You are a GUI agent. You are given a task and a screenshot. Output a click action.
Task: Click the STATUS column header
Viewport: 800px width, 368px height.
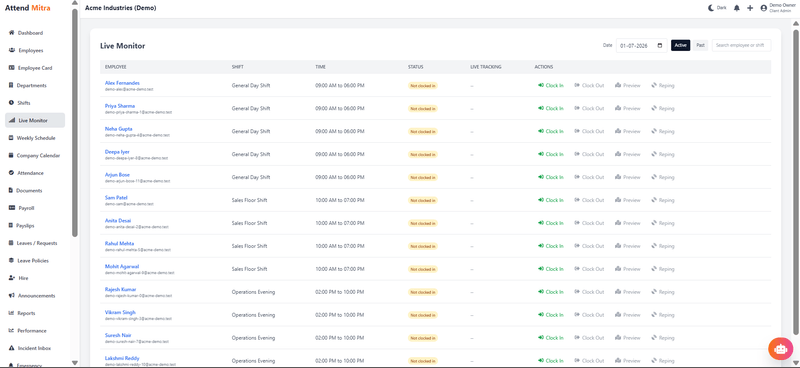coord(415,67)
